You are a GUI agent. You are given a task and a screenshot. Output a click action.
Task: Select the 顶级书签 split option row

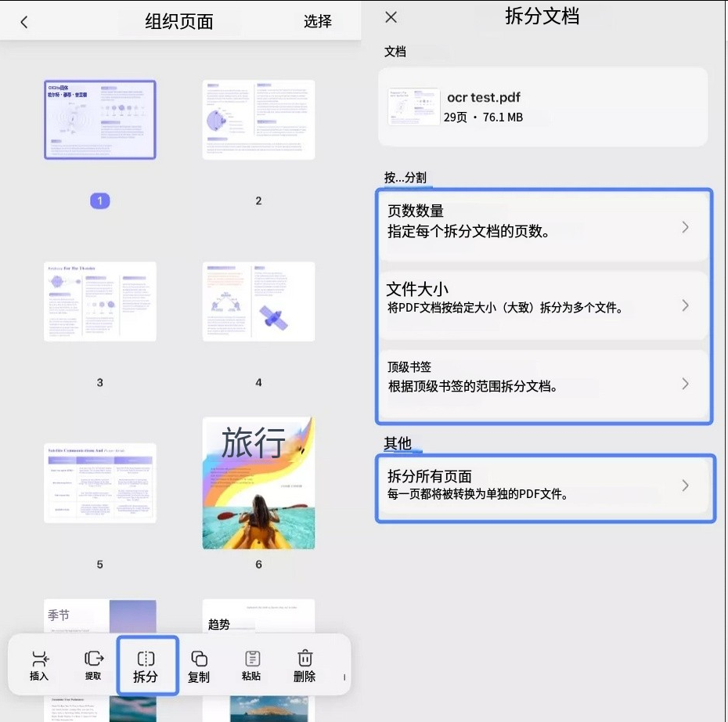tap(540, 384)
